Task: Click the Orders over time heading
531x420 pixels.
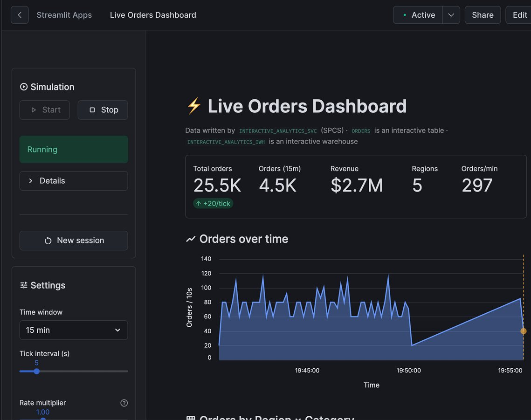Action: coord(243,239)
